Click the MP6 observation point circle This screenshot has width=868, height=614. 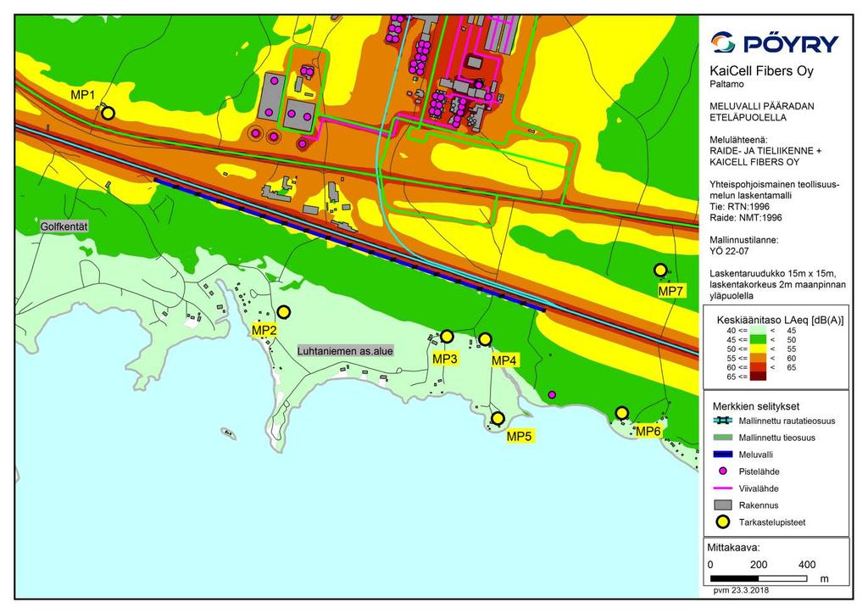[x=621, y=413]
